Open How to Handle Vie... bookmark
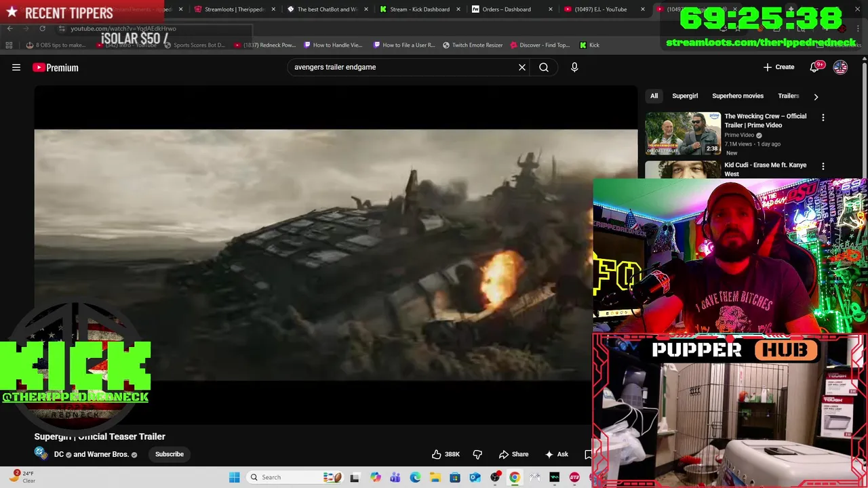868x488 pixels. tap(333, 45)
